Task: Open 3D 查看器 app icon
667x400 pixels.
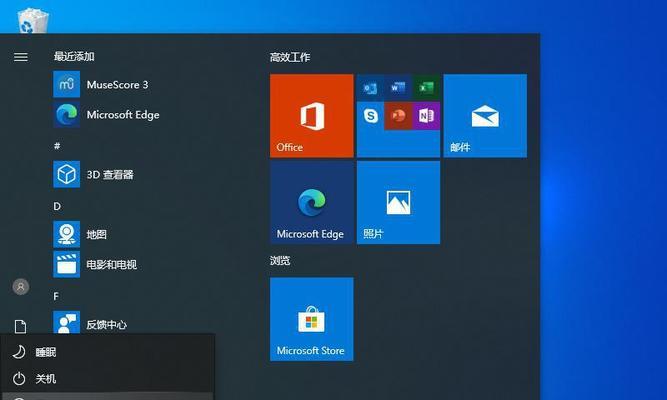Action: coord(66,174)
